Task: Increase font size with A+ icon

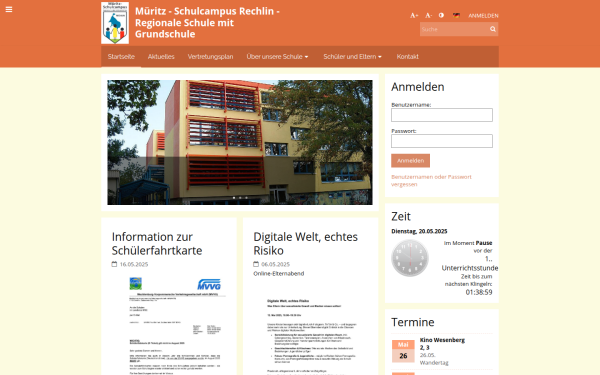Action: coord(414,15)
